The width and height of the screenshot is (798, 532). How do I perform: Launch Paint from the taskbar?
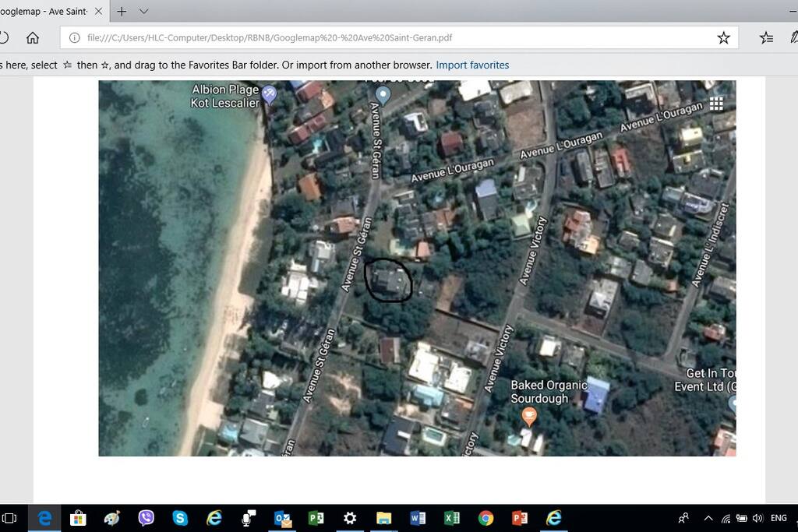pyautogui.click(x=112, y=518)
